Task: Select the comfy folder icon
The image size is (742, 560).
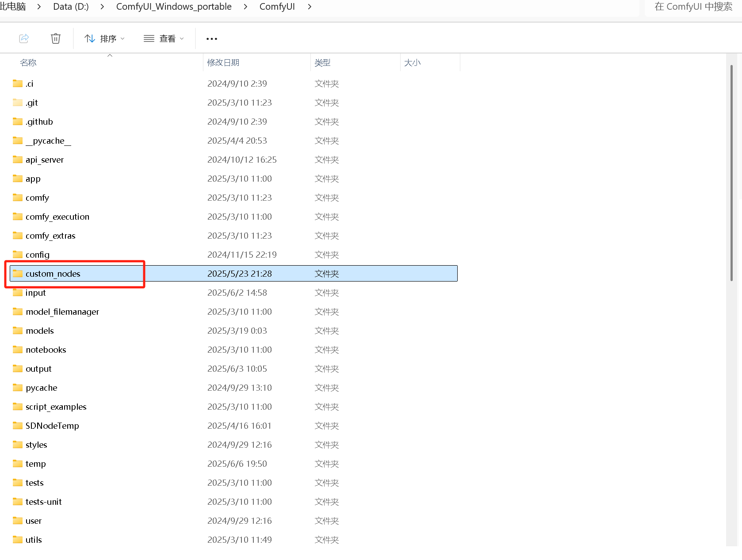Action: 18,198
